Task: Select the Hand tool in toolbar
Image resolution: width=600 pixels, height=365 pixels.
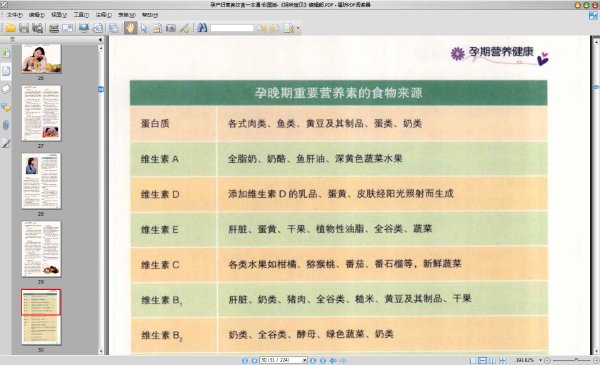Action: coord(130,28)
